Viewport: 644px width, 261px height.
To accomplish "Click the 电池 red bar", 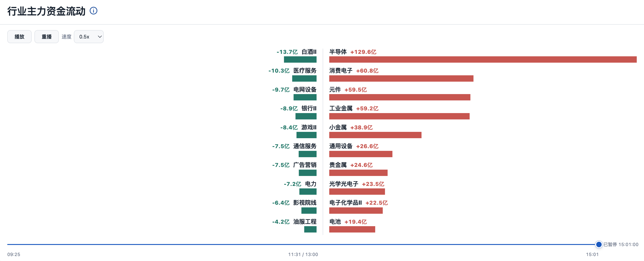I will tap(352, 229).
